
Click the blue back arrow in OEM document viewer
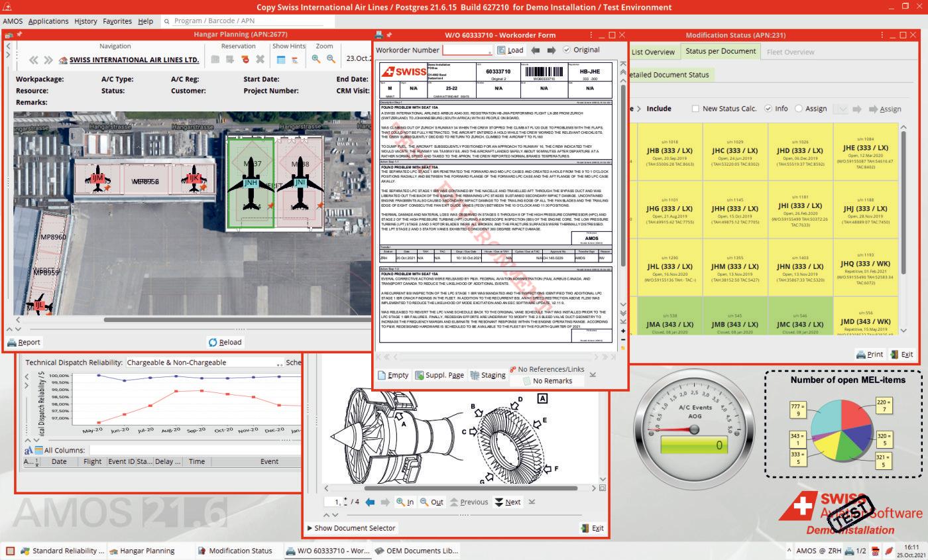point(371,502)
